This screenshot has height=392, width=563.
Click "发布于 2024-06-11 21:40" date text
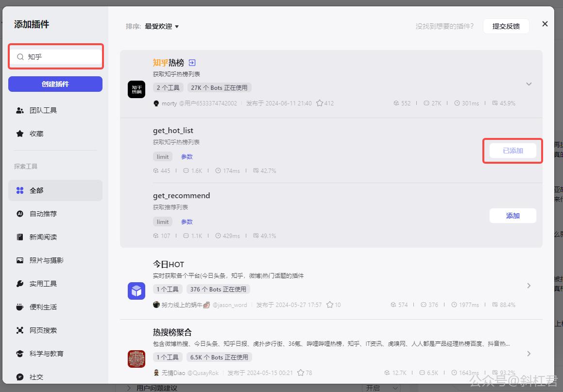[x=279, y=103]
